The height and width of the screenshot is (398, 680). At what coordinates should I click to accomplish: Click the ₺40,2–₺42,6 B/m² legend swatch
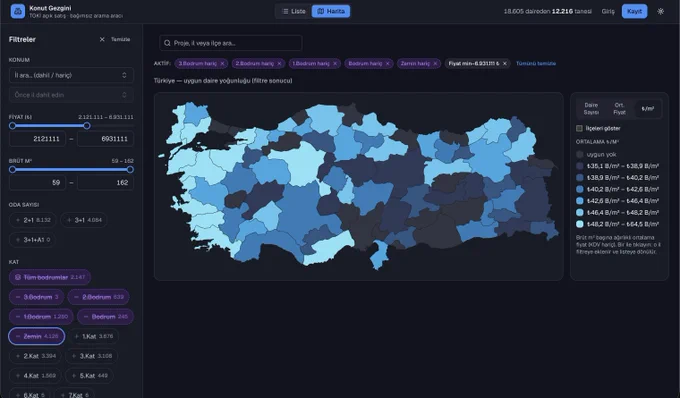[580, 189]
